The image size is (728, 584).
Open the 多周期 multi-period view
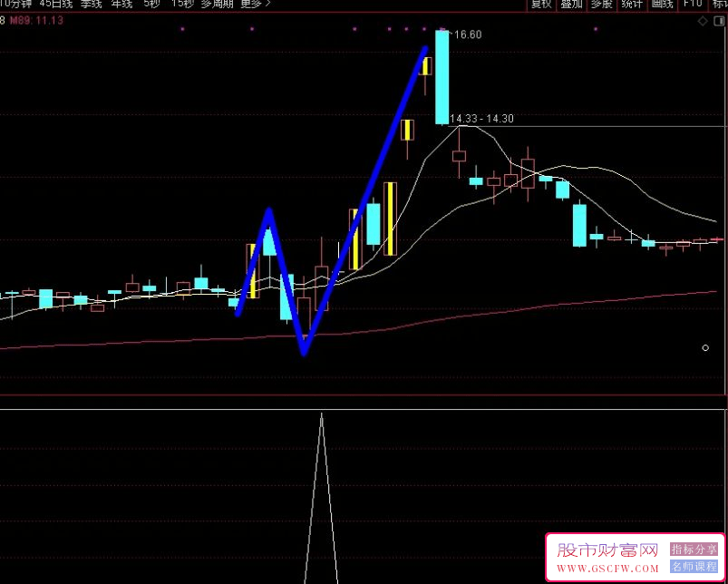coord(217,4)
